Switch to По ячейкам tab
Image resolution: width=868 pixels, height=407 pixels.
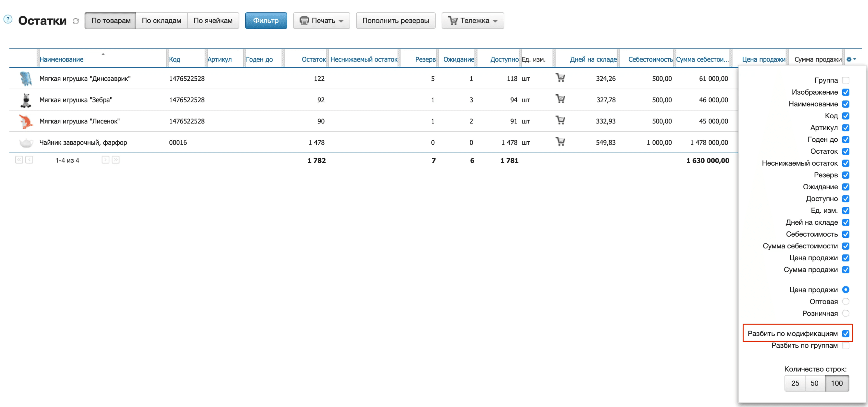(x=213, y=21)
